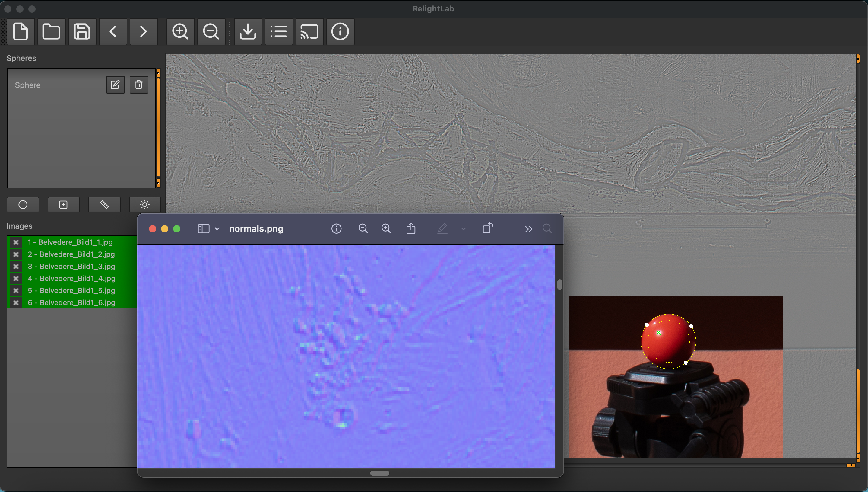Edit the Sphere entry pencil icon
Screen dimensions: 868x492
(115, 85)
